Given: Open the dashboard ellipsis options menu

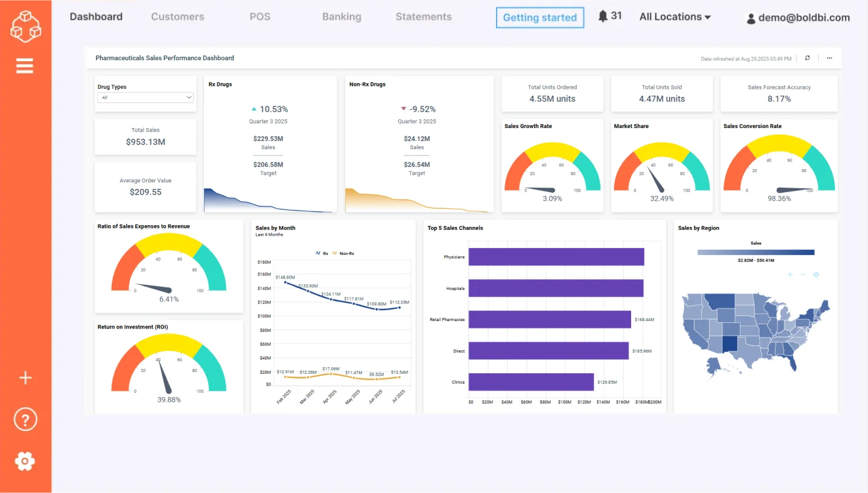Looking at the screenshot, I should (x=829, y=58).
